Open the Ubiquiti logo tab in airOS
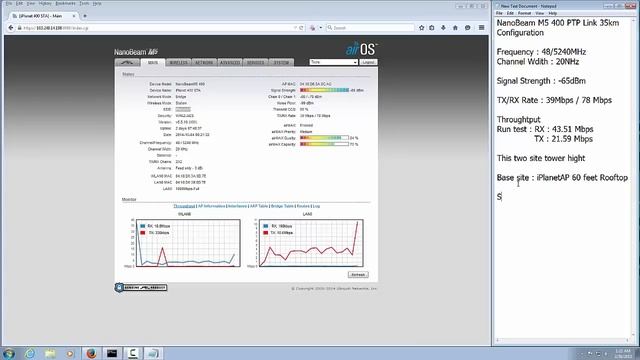Screen dimensions: 640x360 tap(127, 62)
